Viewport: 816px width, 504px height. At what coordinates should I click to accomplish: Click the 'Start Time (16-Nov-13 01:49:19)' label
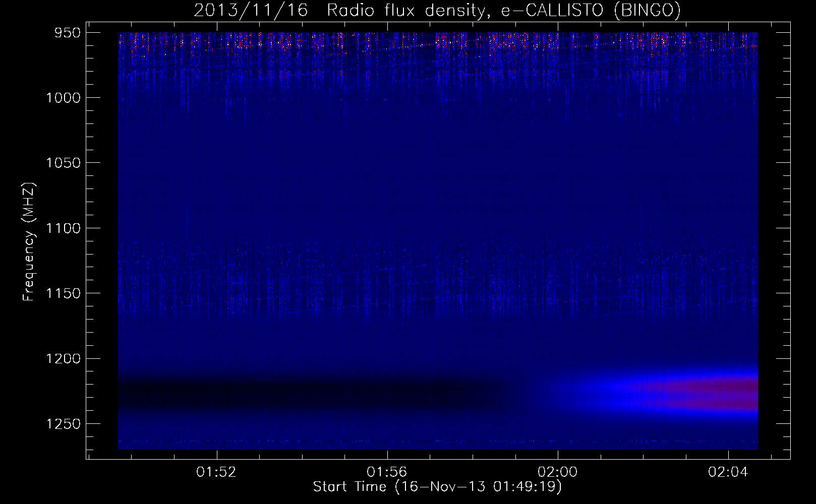437,487
